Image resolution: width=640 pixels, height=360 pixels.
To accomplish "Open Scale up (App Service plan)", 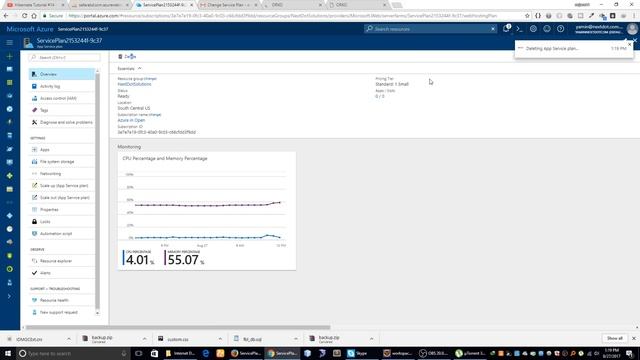I will point(62,186).
